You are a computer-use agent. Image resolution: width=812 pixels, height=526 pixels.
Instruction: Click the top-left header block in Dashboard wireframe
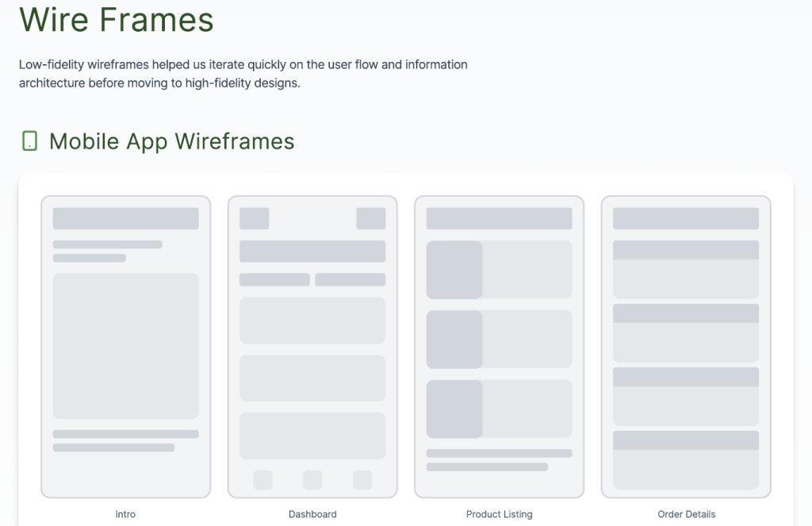254,218
